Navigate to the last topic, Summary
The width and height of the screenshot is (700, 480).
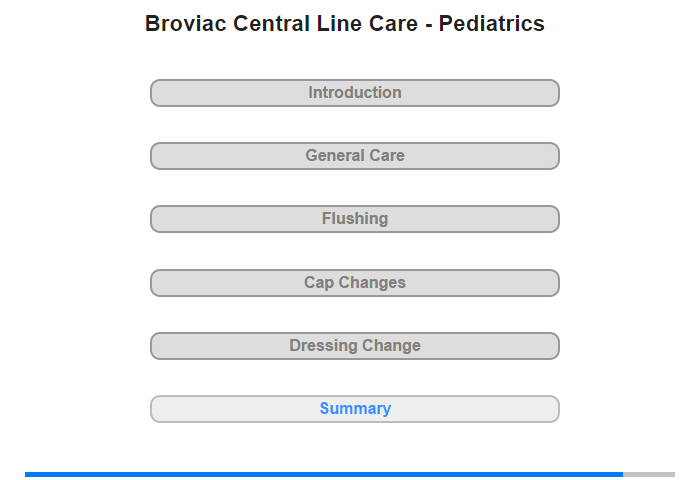354,409
